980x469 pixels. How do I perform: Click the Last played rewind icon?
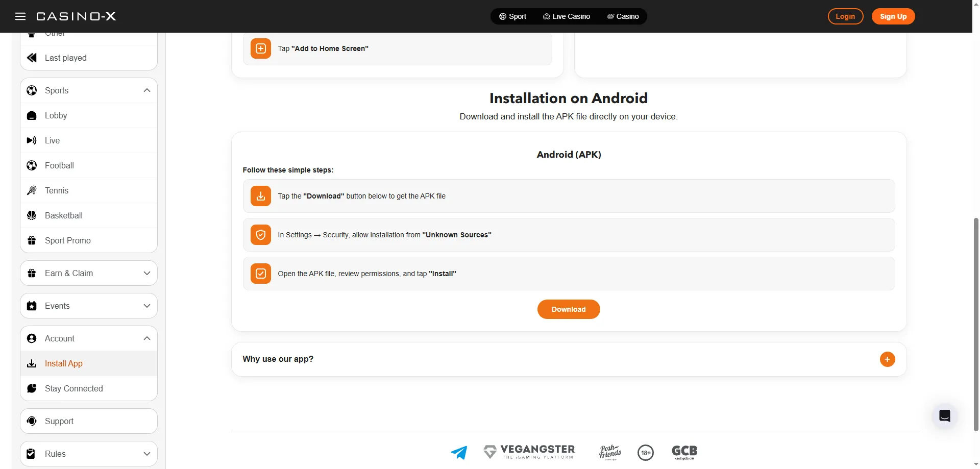click(32, 58)
